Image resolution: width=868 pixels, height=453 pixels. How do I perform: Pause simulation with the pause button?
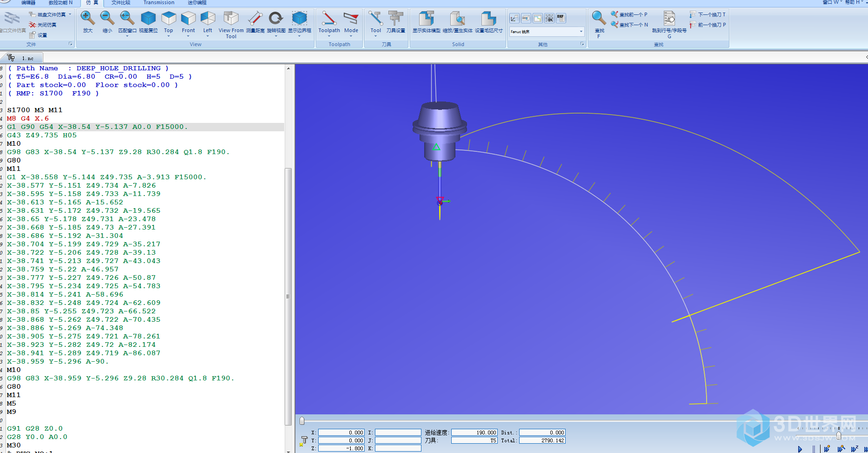pos(814,449)
